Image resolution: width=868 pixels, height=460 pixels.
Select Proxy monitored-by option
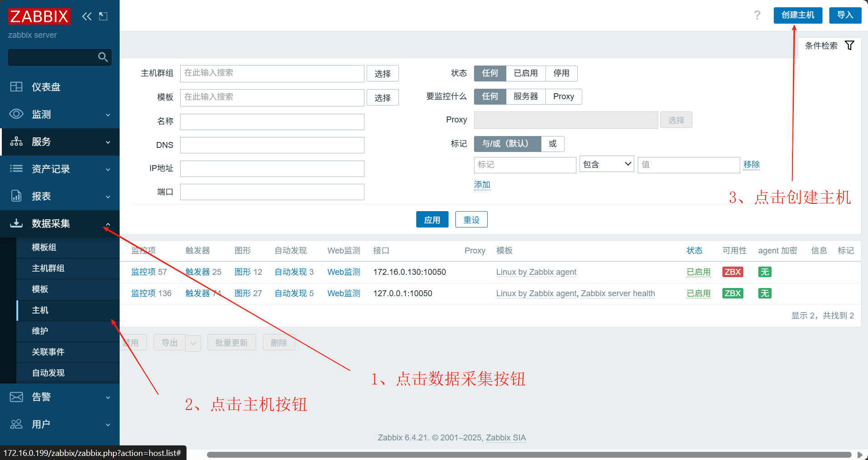point(564,96)
